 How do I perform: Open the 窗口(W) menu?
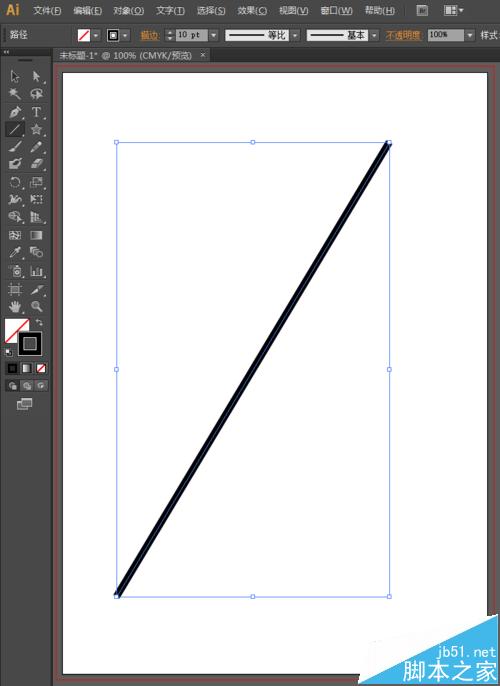[336, 10]
